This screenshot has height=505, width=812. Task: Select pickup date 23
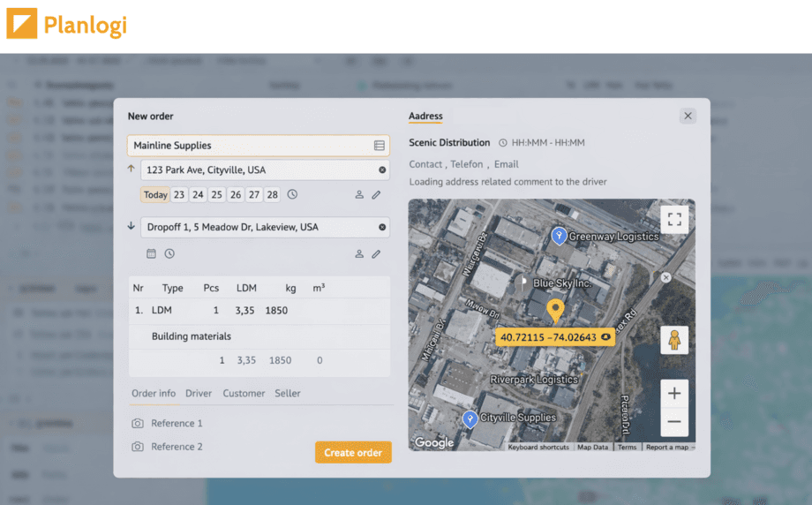point(179,195)
